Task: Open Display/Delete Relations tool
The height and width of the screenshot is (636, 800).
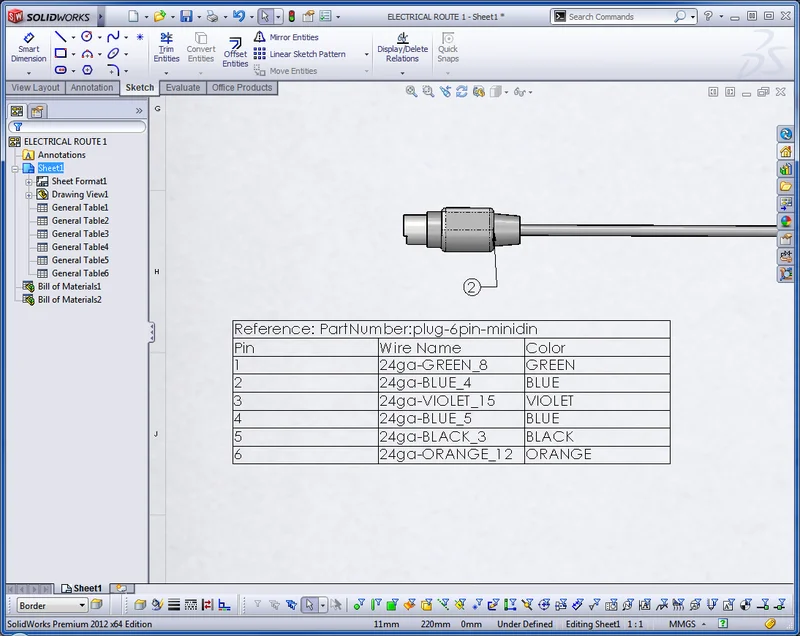Action: coord(402,47)
